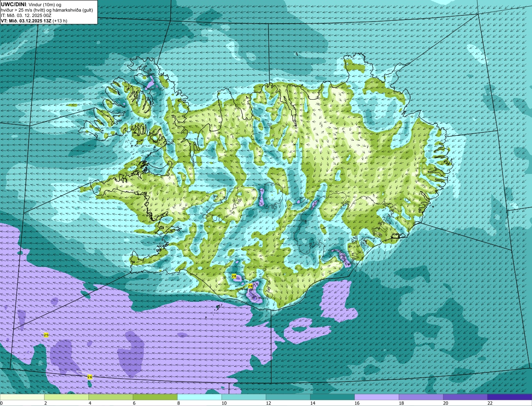Pick the 4–6 m/s green legend swatch

click(x=111, y=397)
